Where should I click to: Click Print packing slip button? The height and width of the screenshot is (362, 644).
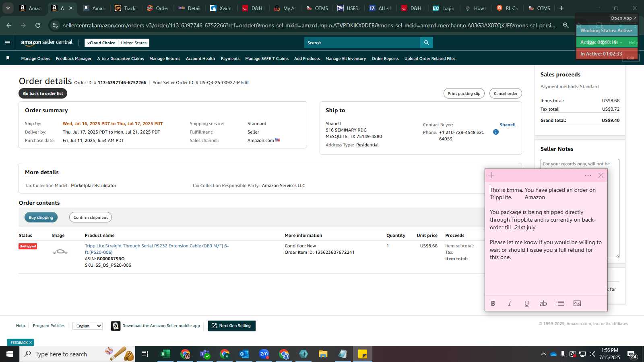click(464, 93)
